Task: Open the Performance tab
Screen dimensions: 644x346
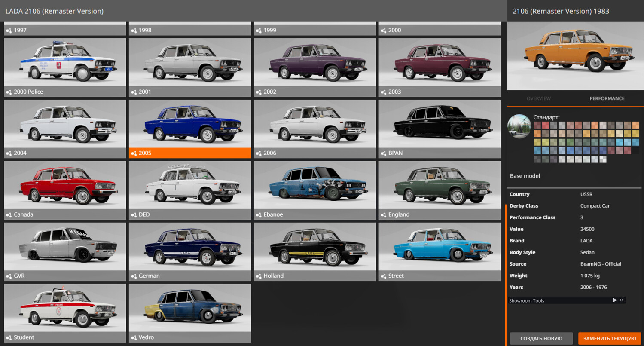Action: [607, 98]
